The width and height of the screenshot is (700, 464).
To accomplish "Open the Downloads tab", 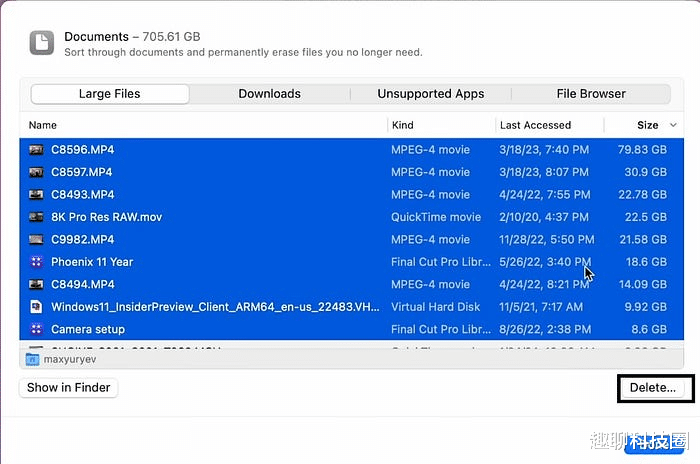I will (x=270, y=94).
